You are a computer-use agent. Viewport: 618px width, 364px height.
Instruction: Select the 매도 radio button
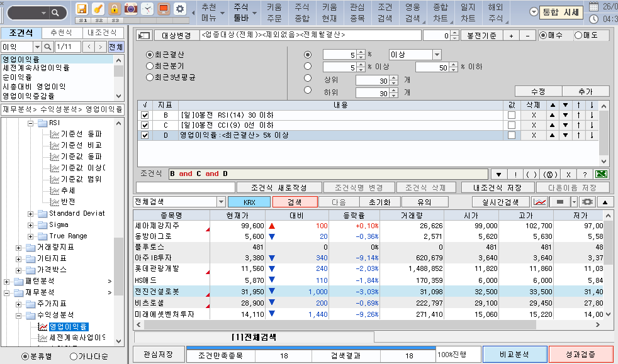coord(578,35)
